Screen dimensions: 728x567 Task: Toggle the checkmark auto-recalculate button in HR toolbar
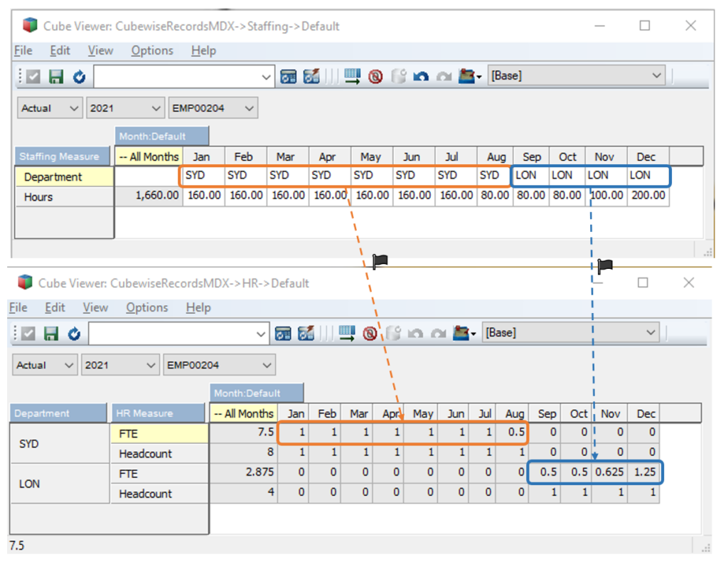[x=29, y=333]
